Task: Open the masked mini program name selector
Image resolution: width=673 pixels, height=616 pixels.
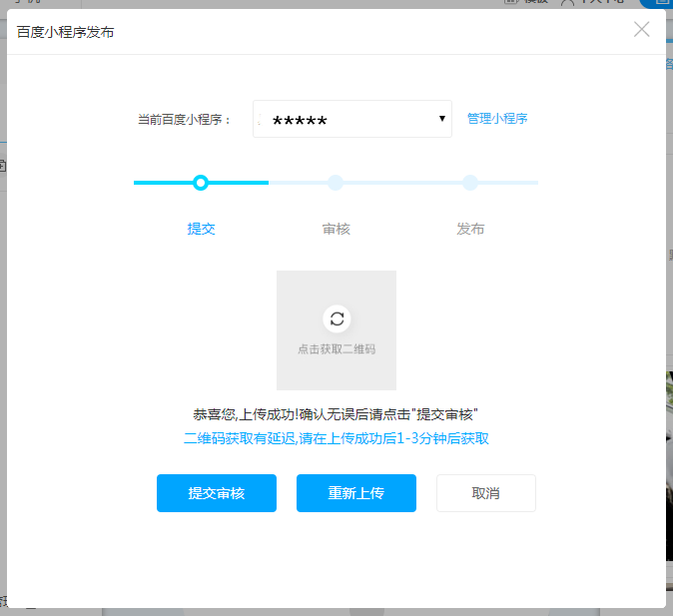Action: [x=339, y=120]
